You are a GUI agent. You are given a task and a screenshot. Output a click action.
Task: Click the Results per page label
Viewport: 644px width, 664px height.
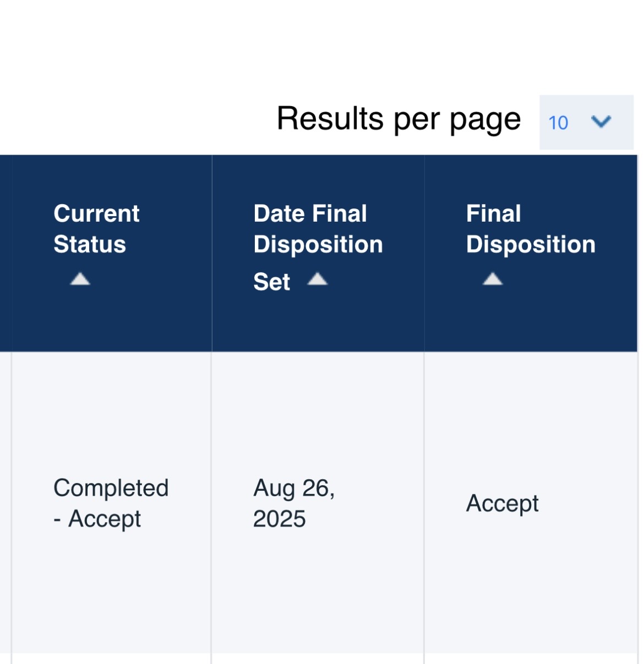[399, 119]
